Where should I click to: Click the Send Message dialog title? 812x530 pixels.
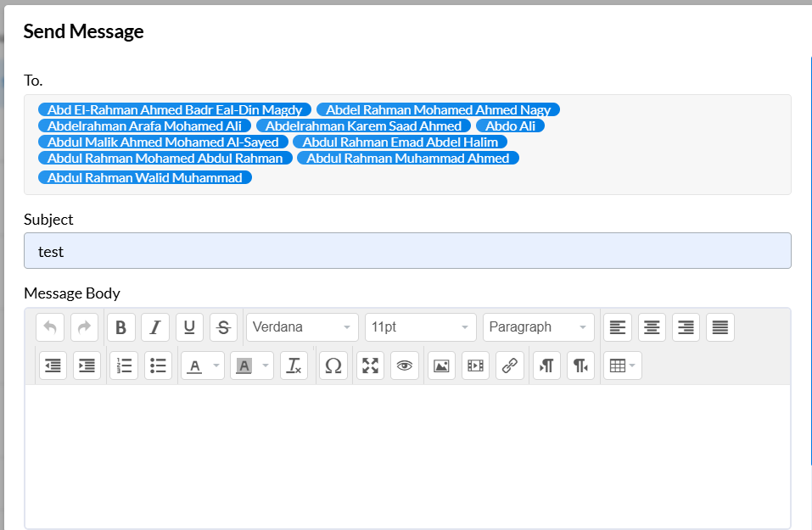(83, 31)
